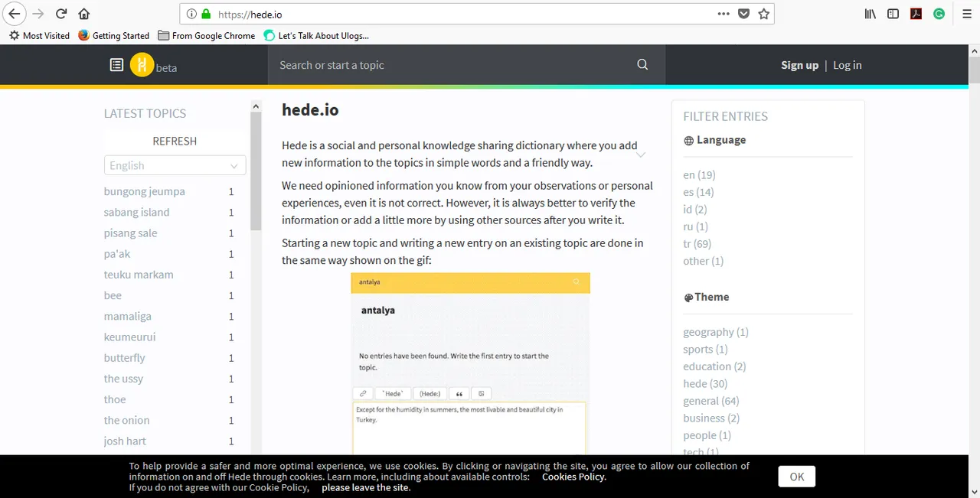Open the Cookies Policy link
Image resolution: width=980 pixels, height=498 pixels.
click(x=574, y=477)
